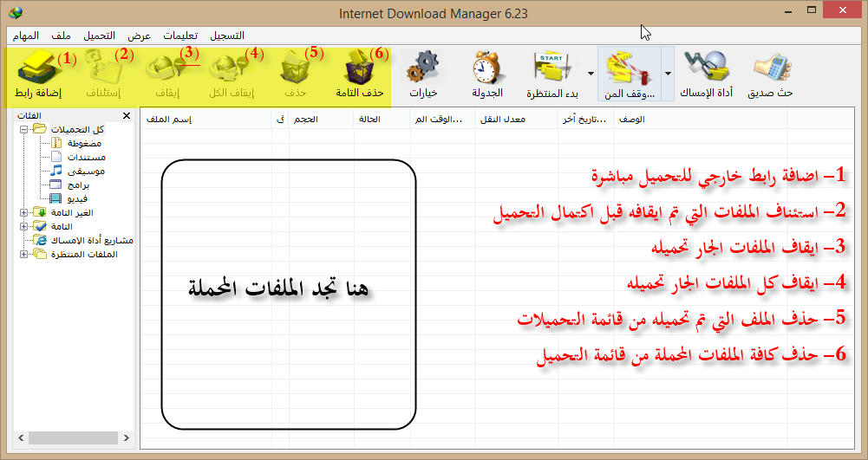
Task: Sort by معدل النقل transfer rate header
Action: [x=517, y=119]
